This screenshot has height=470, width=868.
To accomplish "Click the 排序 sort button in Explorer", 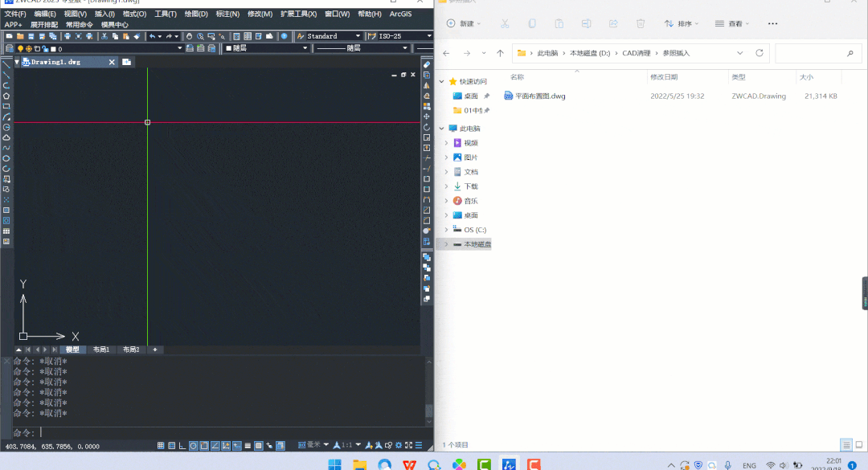I will (x=681, y=23).
